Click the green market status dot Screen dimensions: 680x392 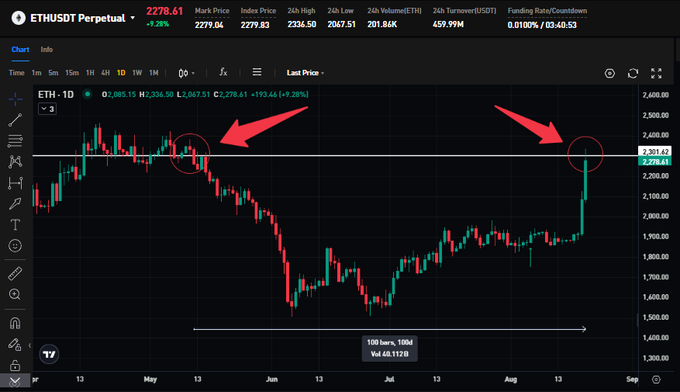pyautogui.click(x=88, y=94)
